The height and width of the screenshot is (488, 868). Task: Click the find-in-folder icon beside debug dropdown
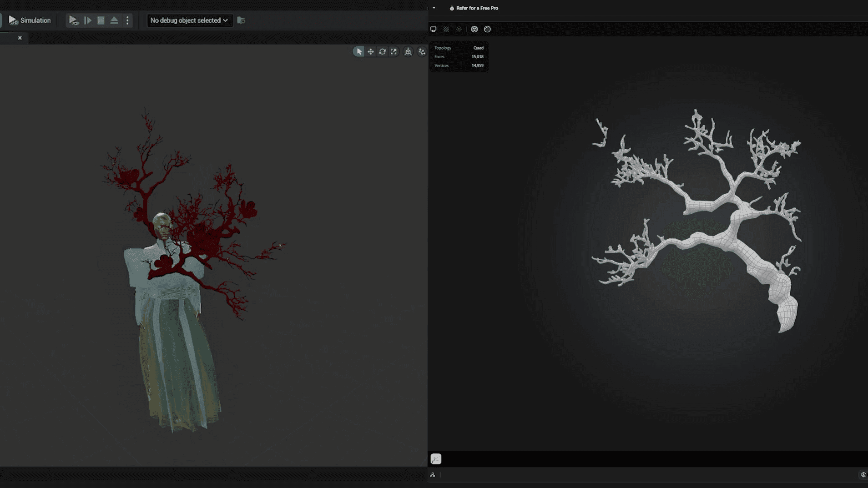[241, 20]
